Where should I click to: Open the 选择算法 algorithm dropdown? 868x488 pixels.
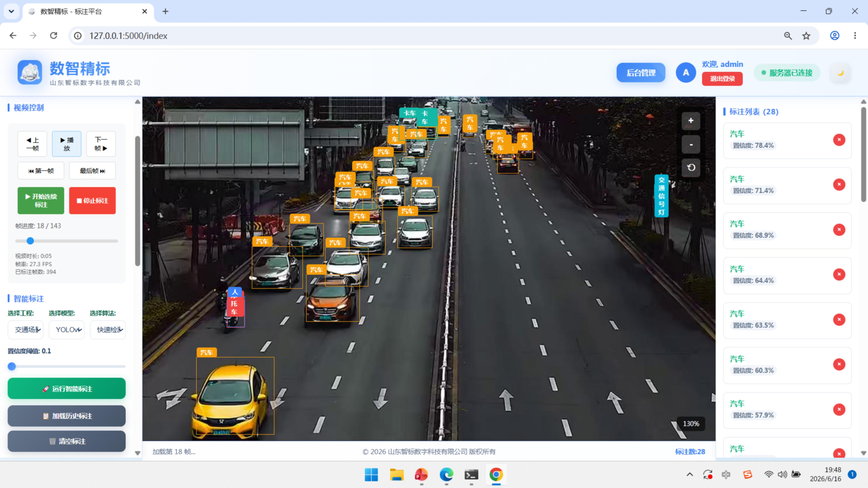coord(108,330)
